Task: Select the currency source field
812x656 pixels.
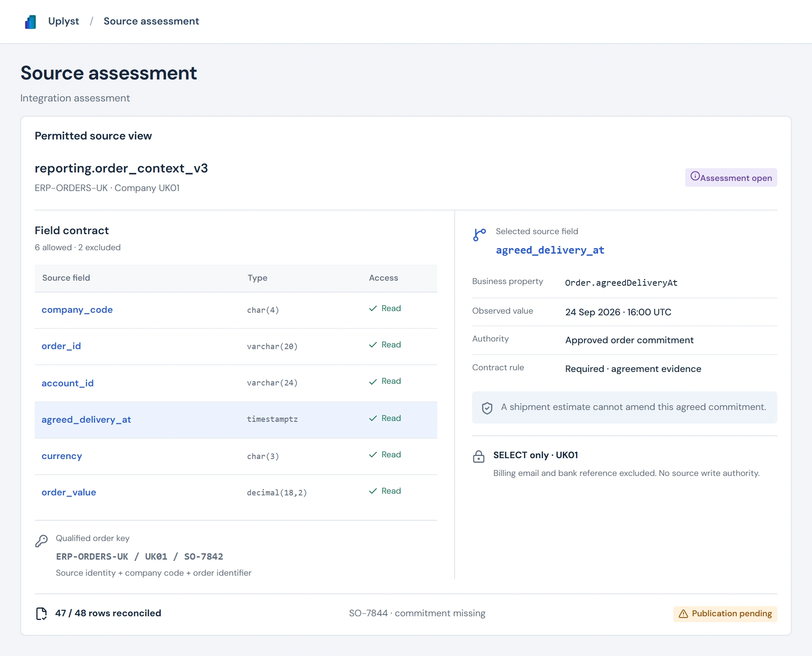Action: pos(62,456)
